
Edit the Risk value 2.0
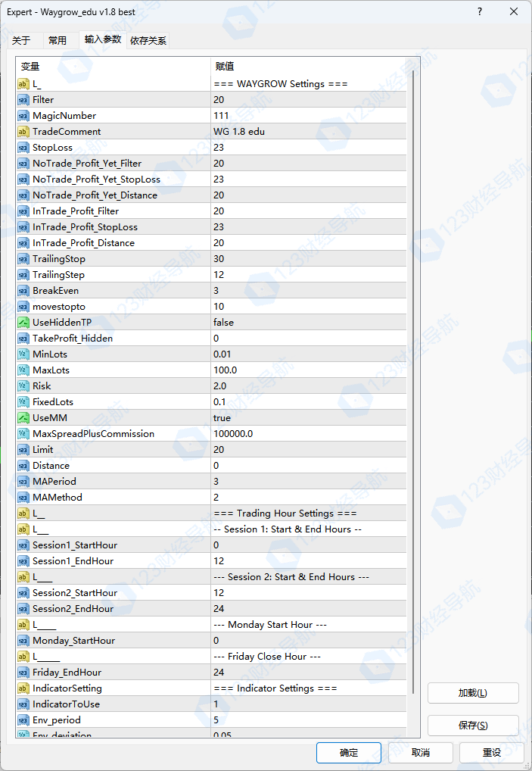(x=309, y=386)
